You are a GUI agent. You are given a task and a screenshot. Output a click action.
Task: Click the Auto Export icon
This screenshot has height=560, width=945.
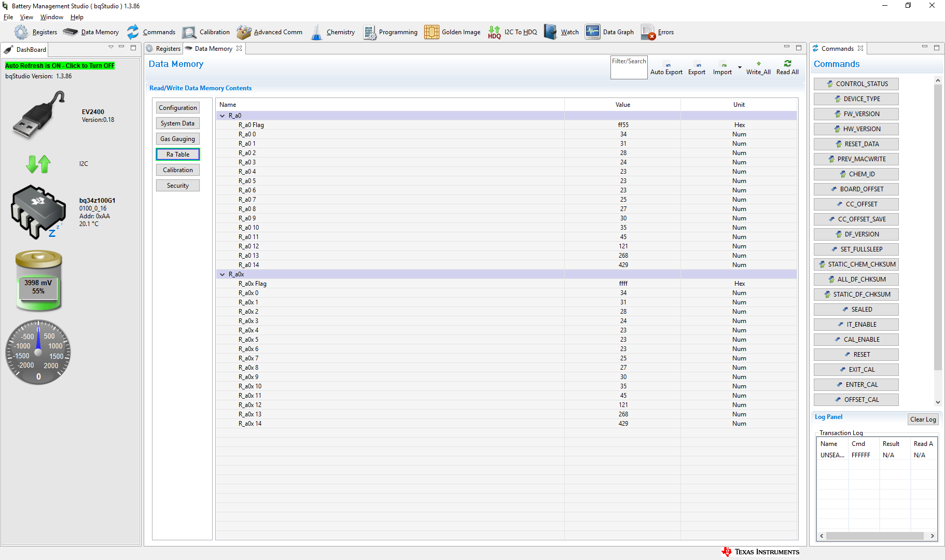pos(666,68)
